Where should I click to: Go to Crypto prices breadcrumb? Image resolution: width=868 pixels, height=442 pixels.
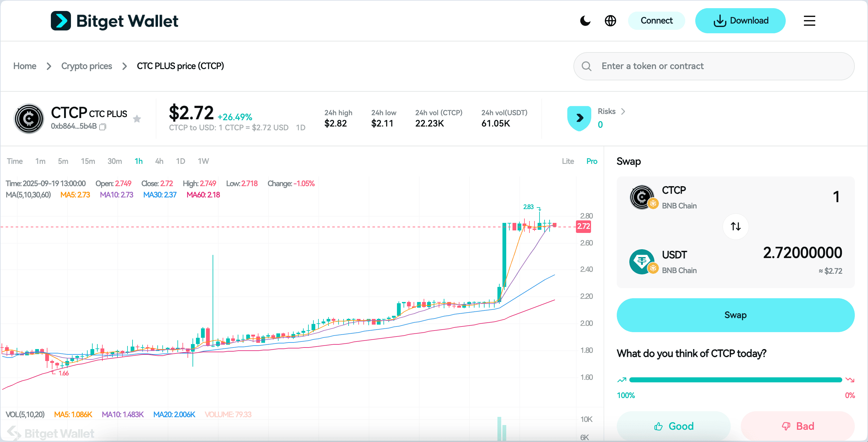click(x=87, y=66)
